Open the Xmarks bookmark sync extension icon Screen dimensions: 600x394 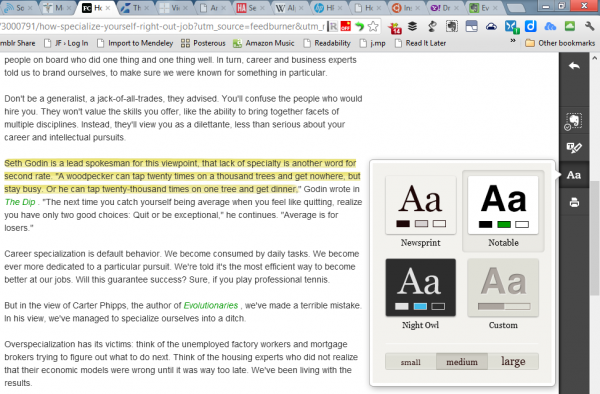click(x=512, y=27)
